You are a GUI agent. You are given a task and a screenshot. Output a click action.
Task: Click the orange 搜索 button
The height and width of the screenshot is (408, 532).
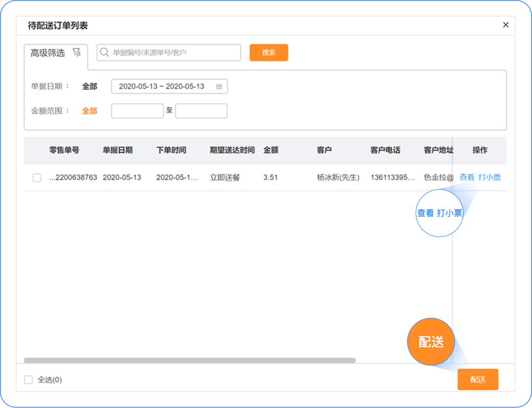[x=269, y=53]
